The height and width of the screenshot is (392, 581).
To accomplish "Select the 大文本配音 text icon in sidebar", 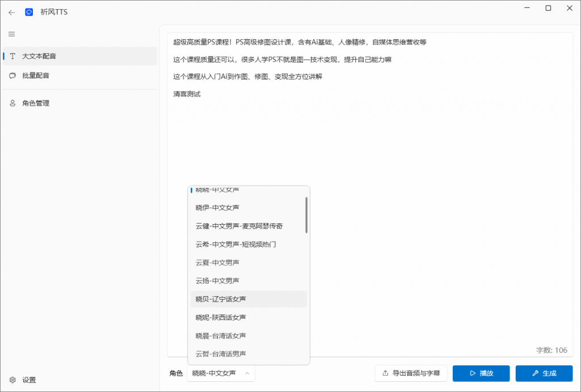I will click(12, 56).
